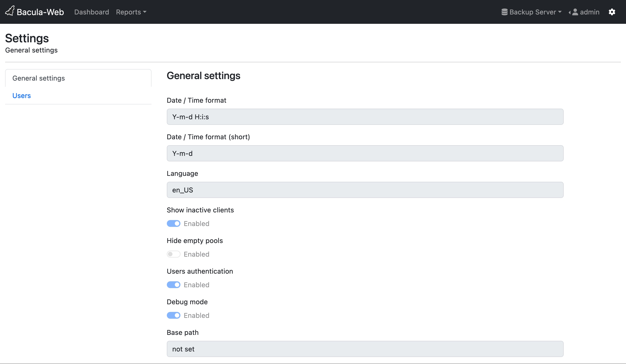Go to the Dashboard page
The width and height of the screenshot is (626, 364).
tap(92, 12)
